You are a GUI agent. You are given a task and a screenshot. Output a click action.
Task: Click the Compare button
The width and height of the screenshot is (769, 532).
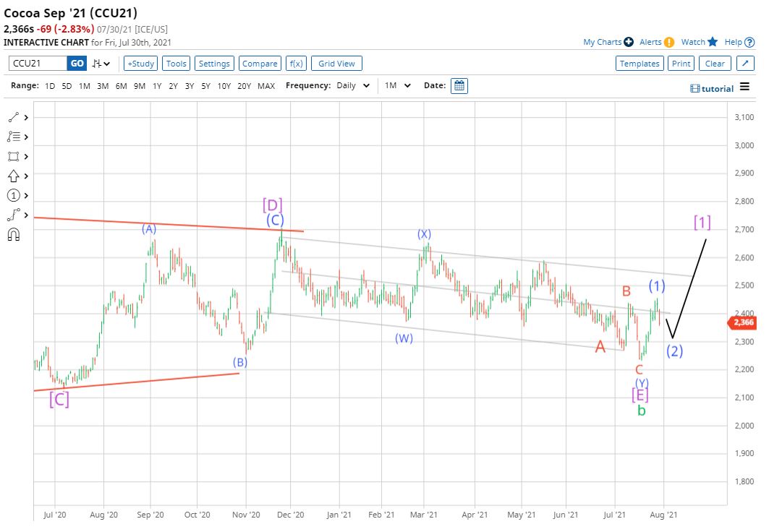coord(260,63)
